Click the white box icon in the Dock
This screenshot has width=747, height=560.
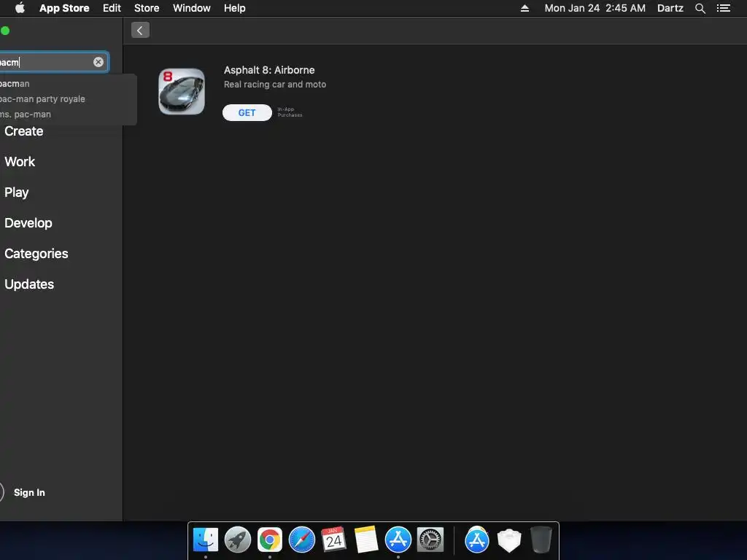508,541
